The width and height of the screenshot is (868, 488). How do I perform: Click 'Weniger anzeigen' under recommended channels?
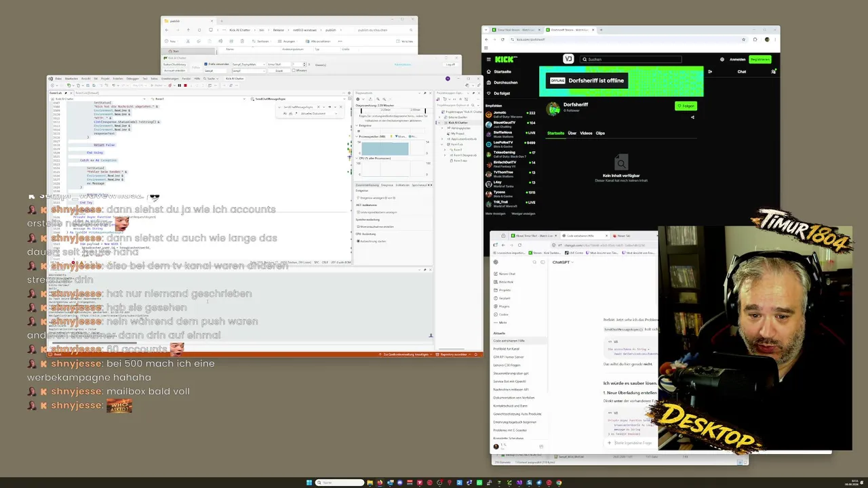click(523, 213)
